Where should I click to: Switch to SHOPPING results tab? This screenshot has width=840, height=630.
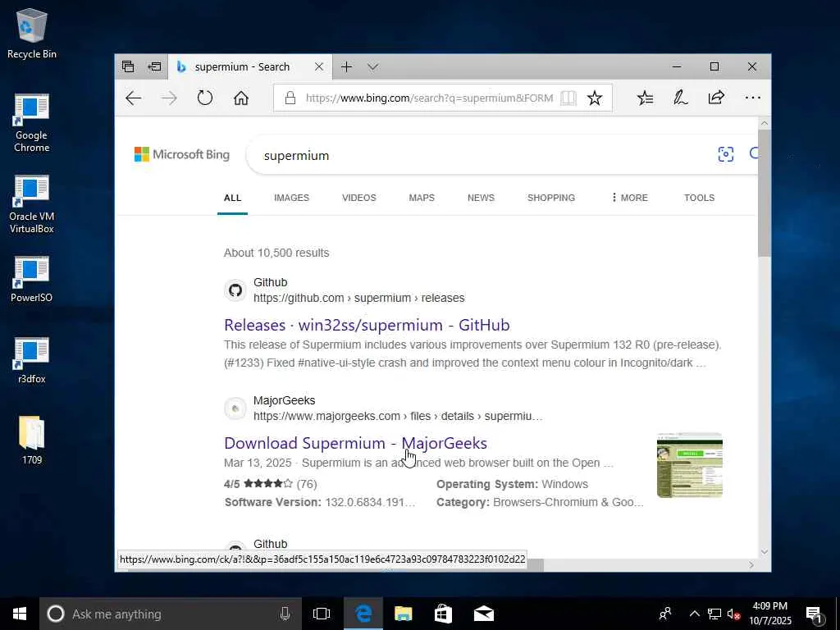coord(551,198)
